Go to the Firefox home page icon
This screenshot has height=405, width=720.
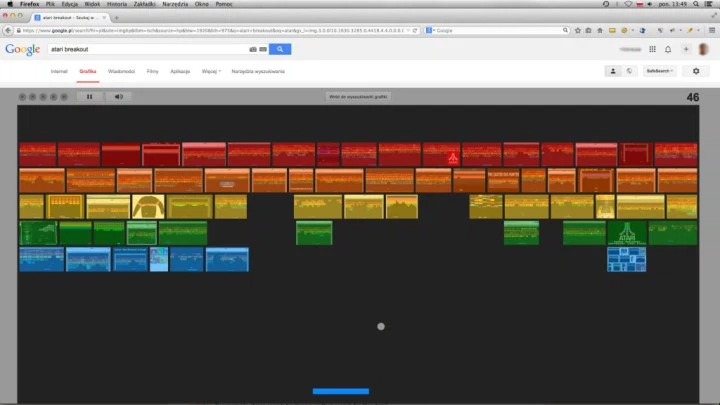coord(600,30)
